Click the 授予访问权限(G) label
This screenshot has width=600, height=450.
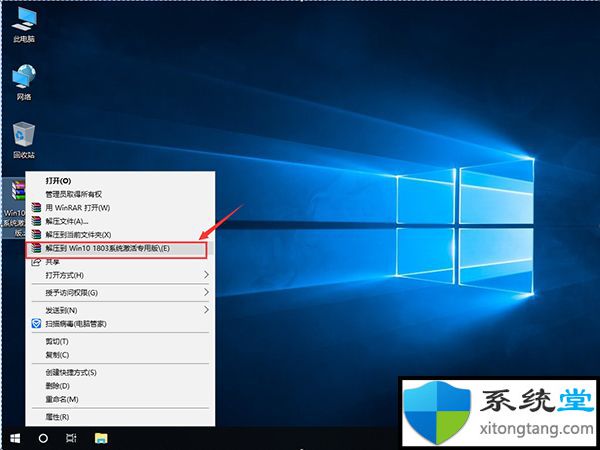[x=72, y=293]
